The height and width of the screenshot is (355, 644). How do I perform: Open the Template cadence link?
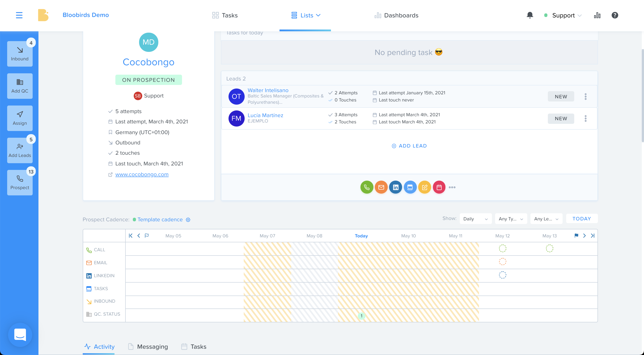coord(160,220)
